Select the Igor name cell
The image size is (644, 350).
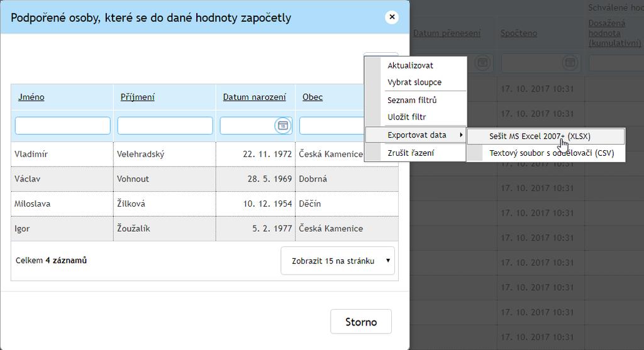62,229
